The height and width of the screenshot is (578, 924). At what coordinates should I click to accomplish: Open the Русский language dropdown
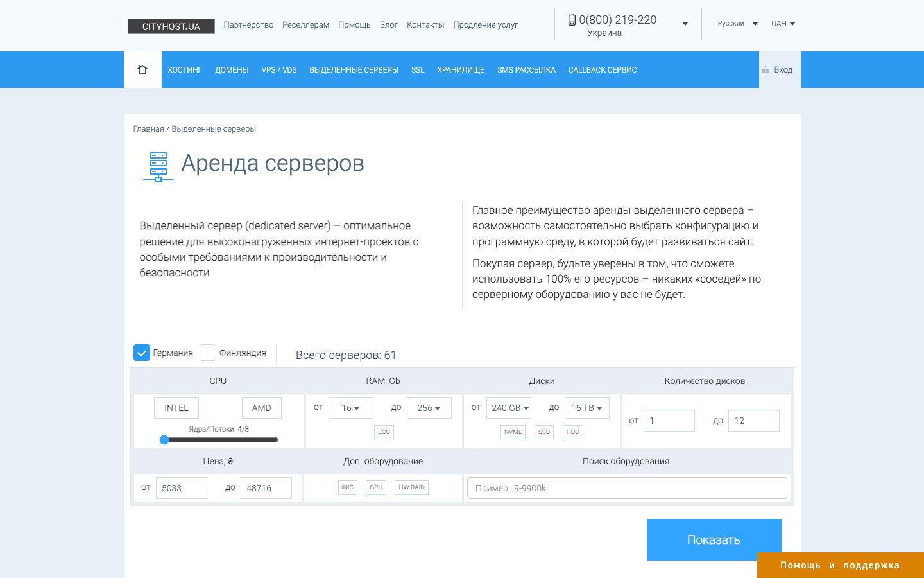point(738,24)
